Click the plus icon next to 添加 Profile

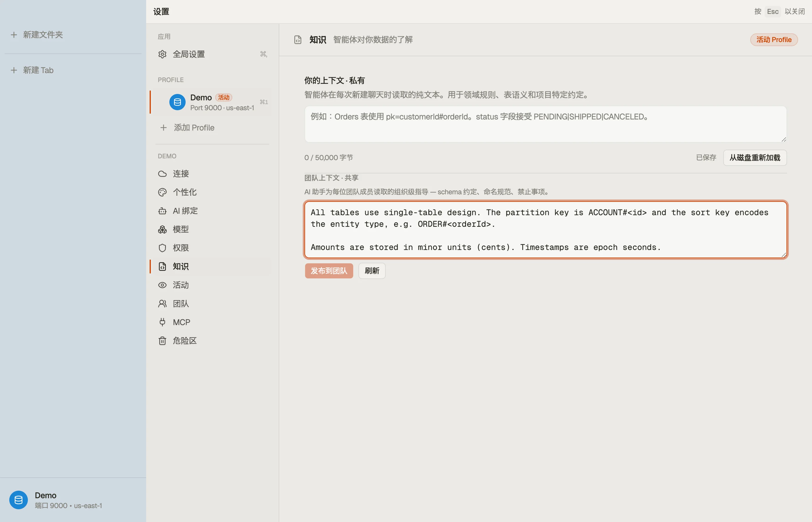(163, 128)
